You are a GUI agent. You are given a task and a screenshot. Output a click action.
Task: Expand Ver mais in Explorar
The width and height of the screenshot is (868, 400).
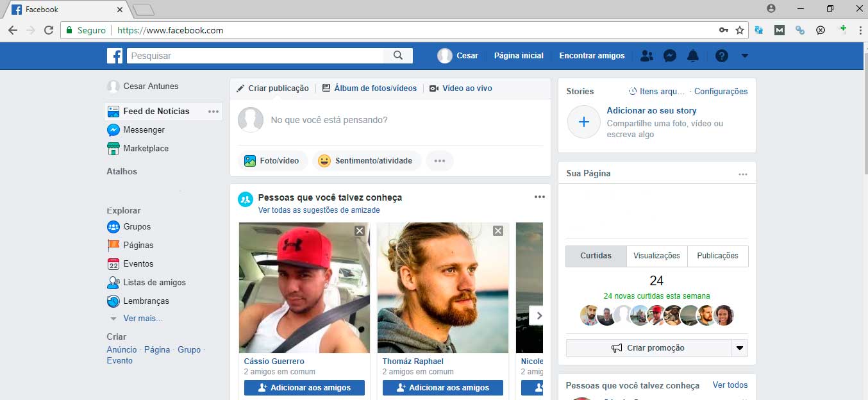click(x=142, y=319)
